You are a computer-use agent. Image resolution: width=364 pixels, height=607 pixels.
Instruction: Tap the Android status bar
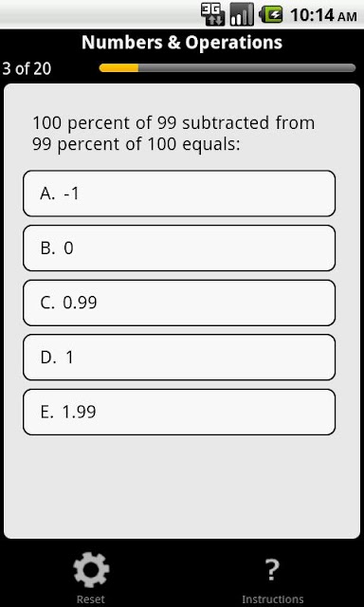coord(182,14)
